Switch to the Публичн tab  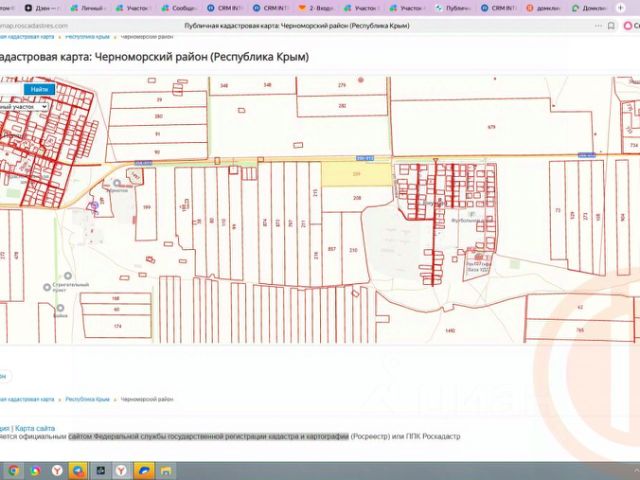pos(452,8)
